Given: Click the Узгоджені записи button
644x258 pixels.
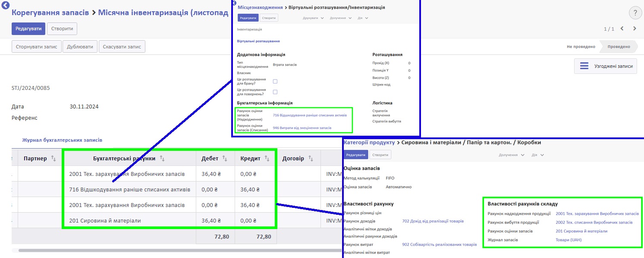Looking at the screenshot, I should [x=606, y=66].
